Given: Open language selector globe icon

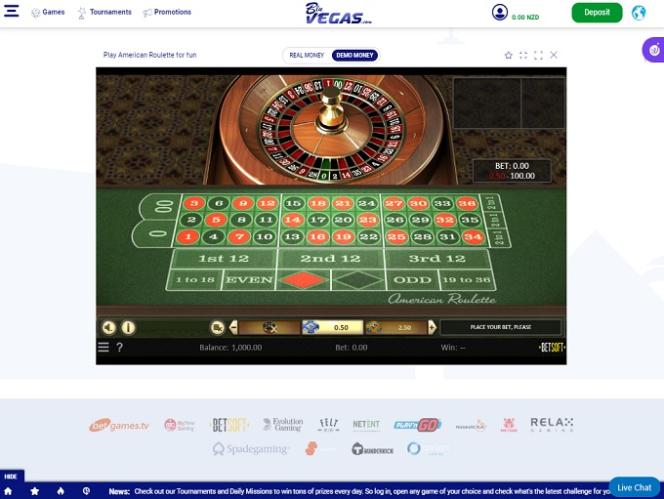Looking at the screenshot, I should [x=639, y=13].
